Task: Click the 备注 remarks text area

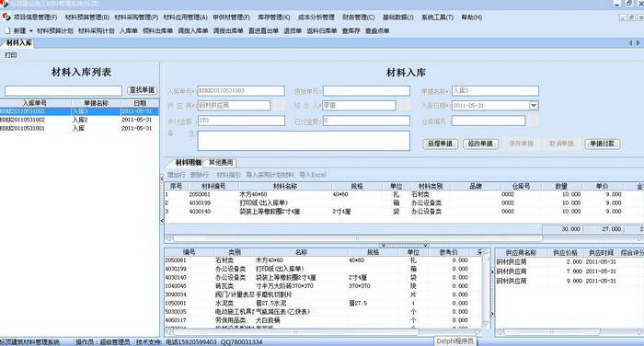Action: click(304, 141)
